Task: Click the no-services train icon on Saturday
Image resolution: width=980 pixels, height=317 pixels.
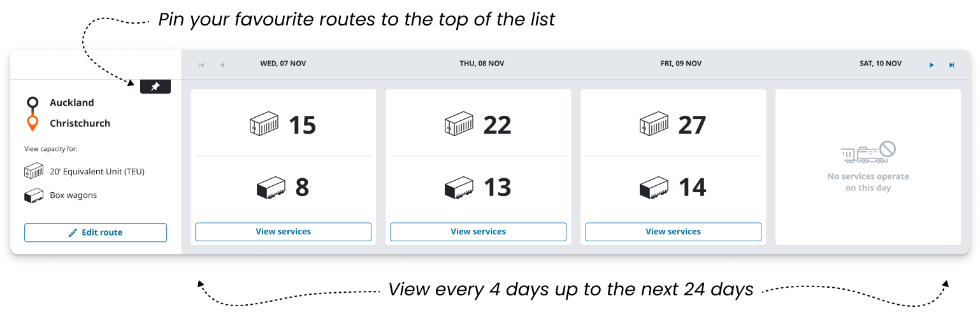Action: [x=868, y=153]
